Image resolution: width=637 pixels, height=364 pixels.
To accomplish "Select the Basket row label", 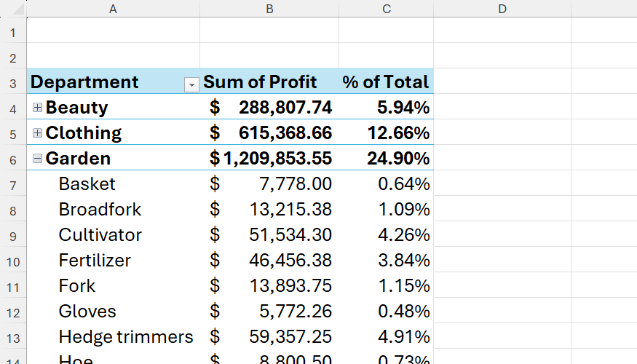I will pos(87,183).
